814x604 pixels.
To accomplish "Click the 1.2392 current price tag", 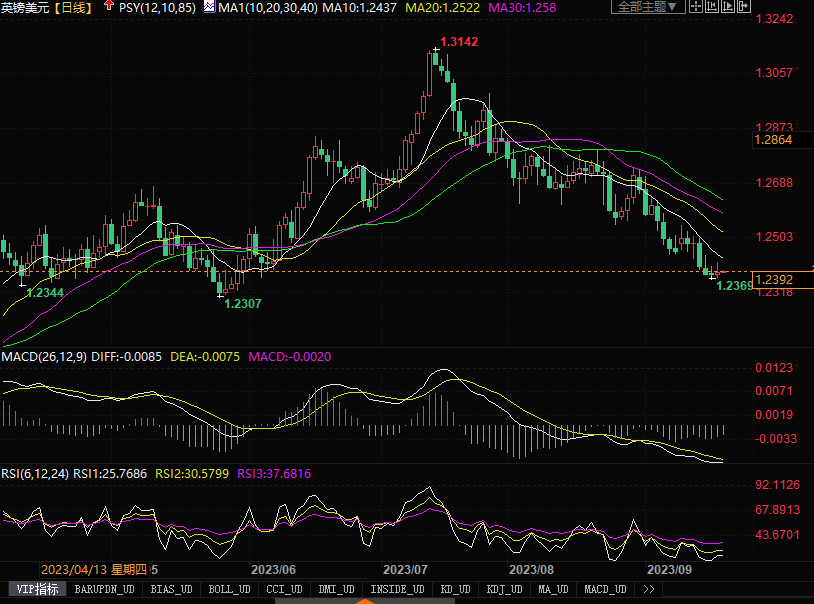I will [x=774, y=280].
